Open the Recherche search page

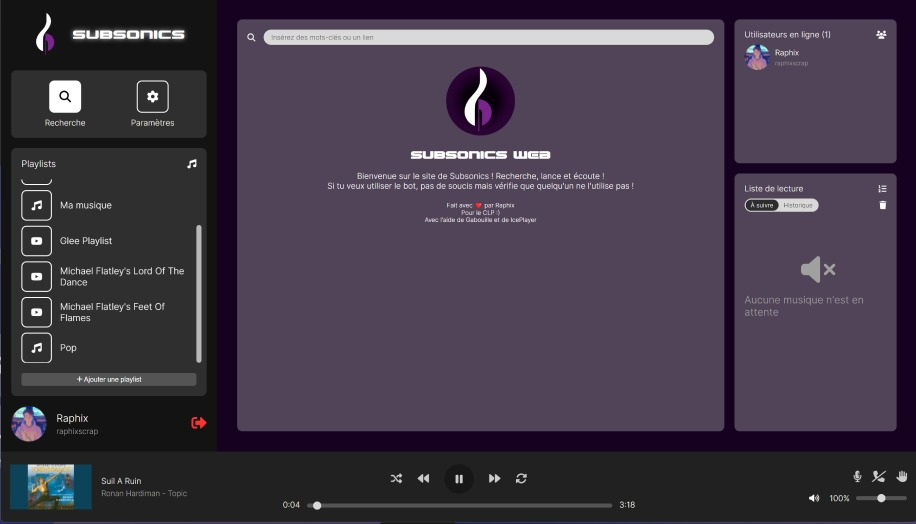(65, 104)
